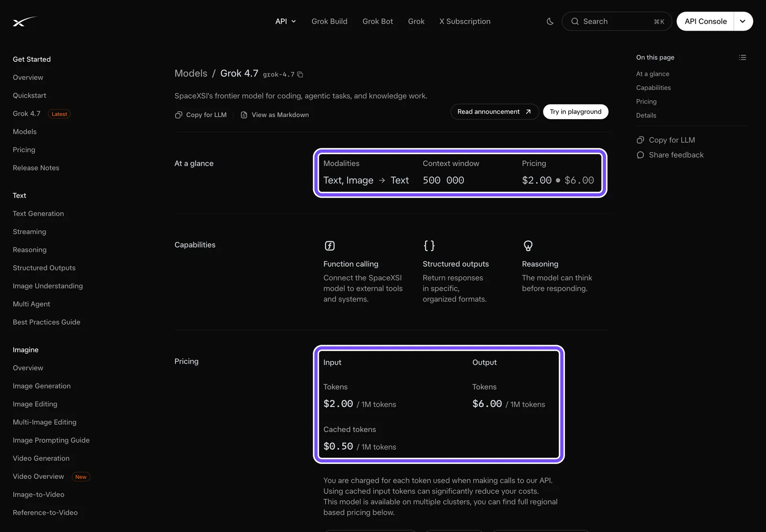
Task: Click View as Markdown
Action: coord(274,115)
